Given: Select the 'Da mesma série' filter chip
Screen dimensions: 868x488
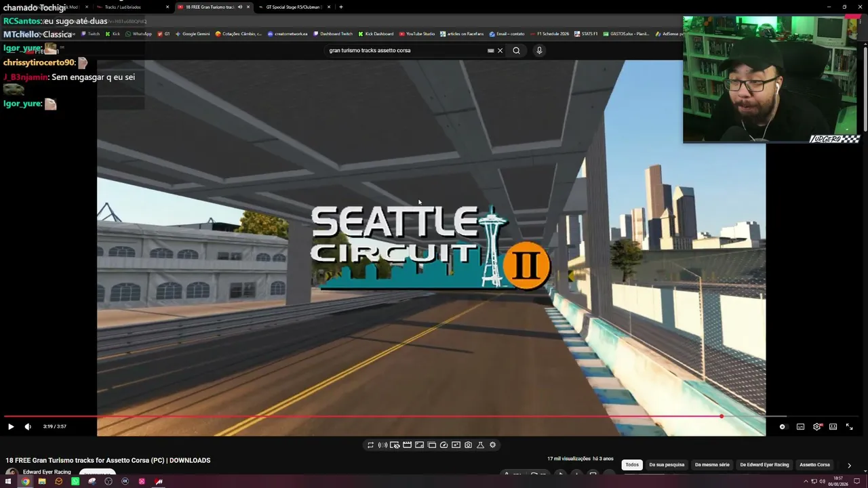Looking at the screenshot, I should tap(712, 465).
